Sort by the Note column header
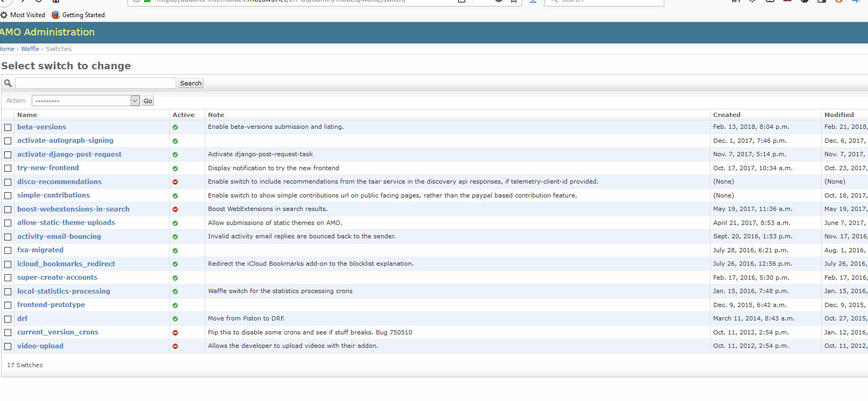This screenshot has width=868, height=401. [x=216, y=115]
